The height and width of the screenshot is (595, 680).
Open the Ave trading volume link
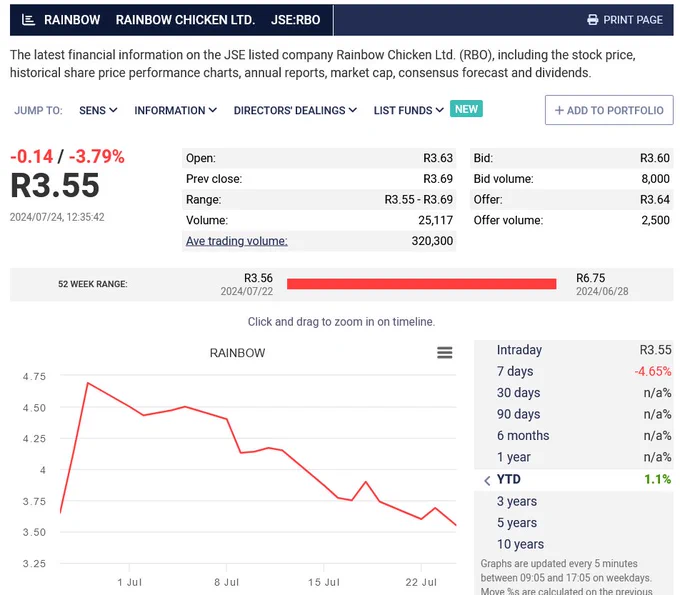pos(236,241)
